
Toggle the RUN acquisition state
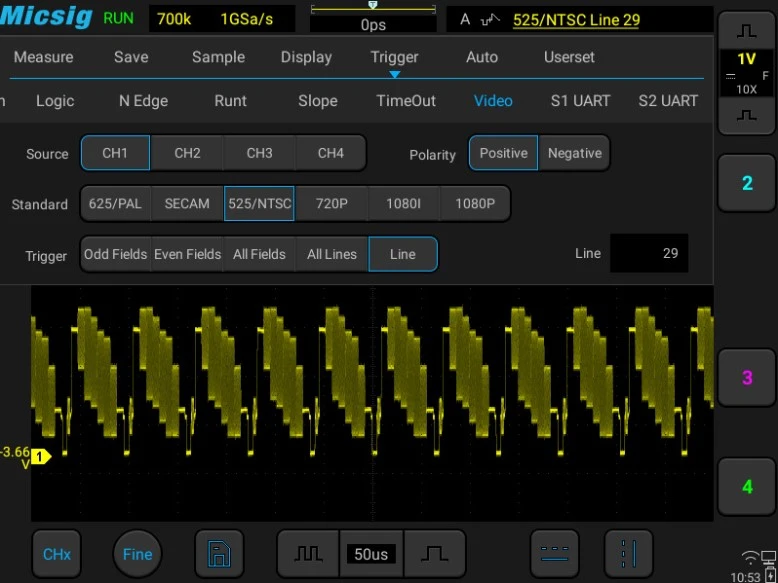point(119,18)
